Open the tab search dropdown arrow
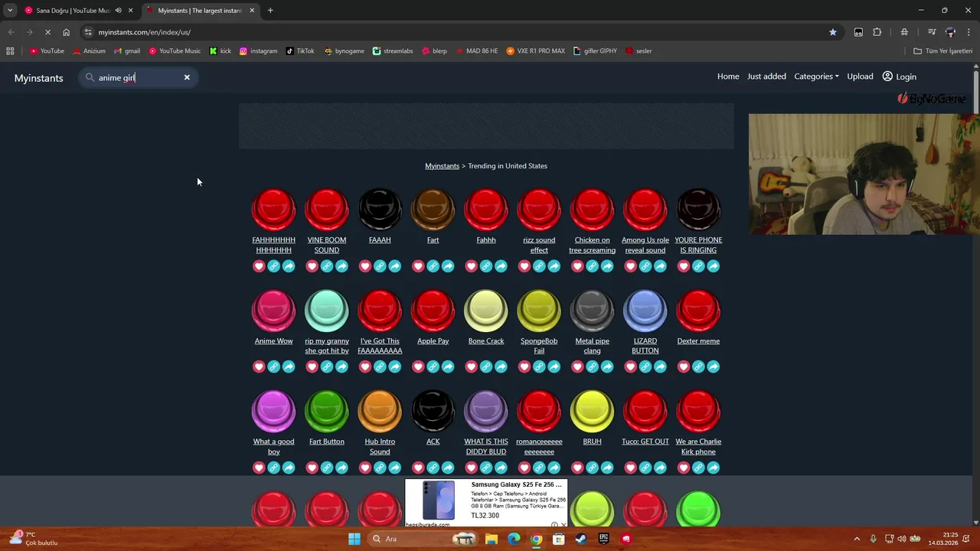980x551 pixels. tap(9, 11)
